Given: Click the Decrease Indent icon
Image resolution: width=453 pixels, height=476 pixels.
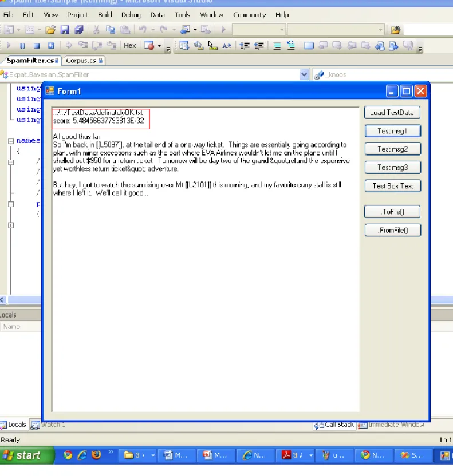Looking at the screenshot, I should tap(245, 46).
